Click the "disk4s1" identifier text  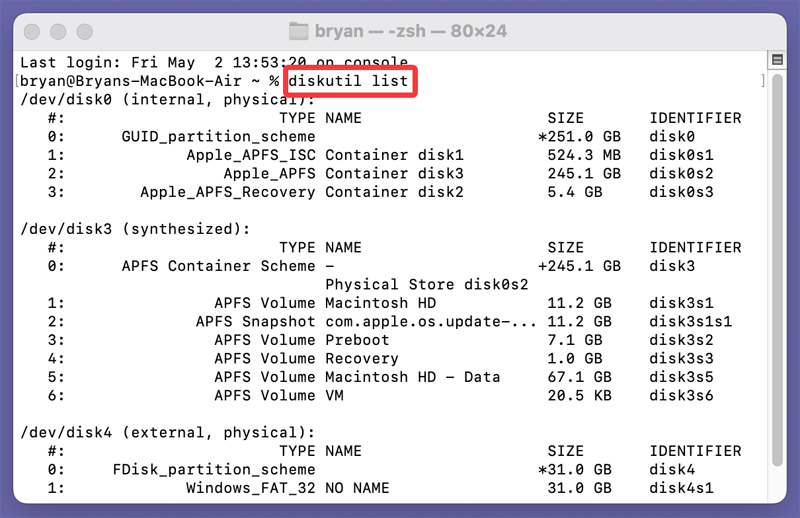(682, 488)
